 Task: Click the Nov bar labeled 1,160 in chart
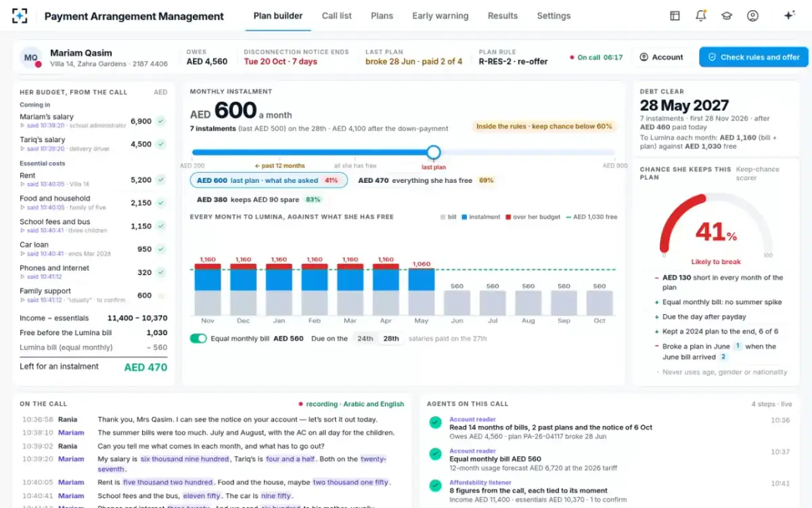(208, 289)
